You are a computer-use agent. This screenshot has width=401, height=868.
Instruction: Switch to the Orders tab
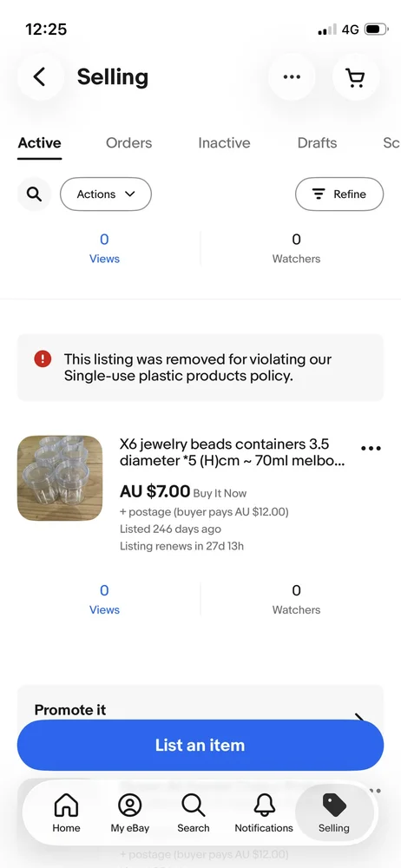[x=129, y=143]
